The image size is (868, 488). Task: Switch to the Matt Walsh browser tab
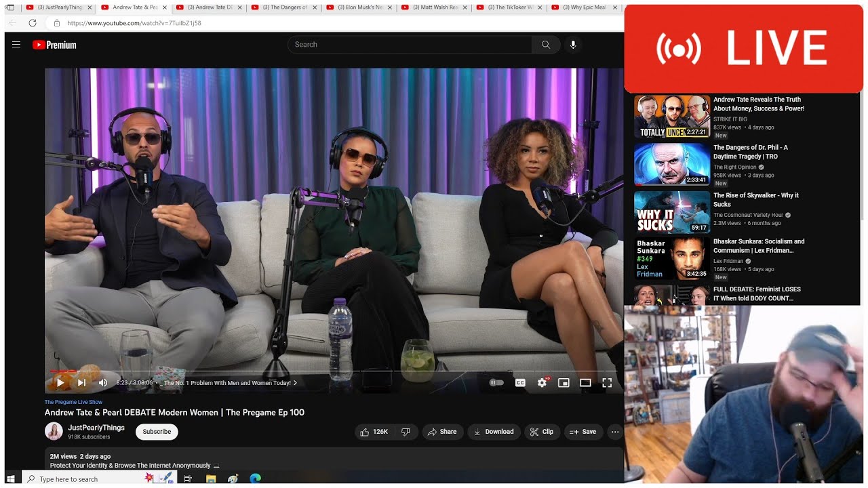tap(434, 7)
